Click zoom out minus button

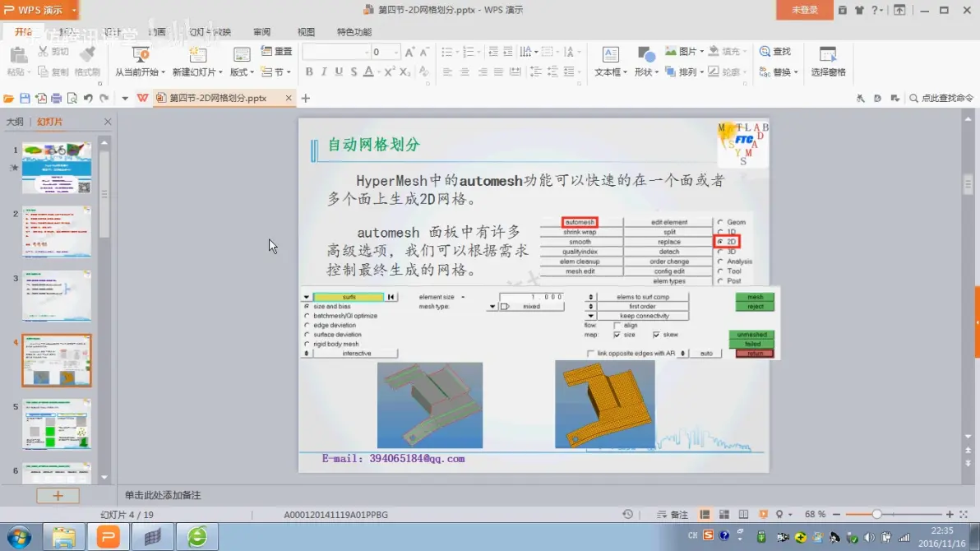pos(837,514)
